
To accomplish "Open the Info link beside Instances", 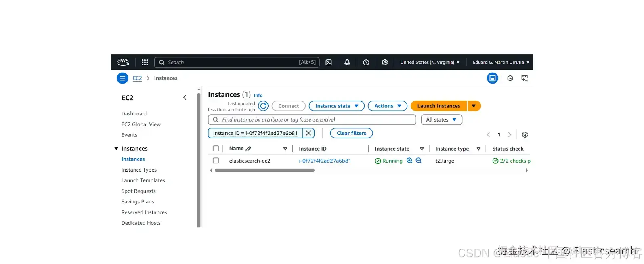I will pos(258,96).
